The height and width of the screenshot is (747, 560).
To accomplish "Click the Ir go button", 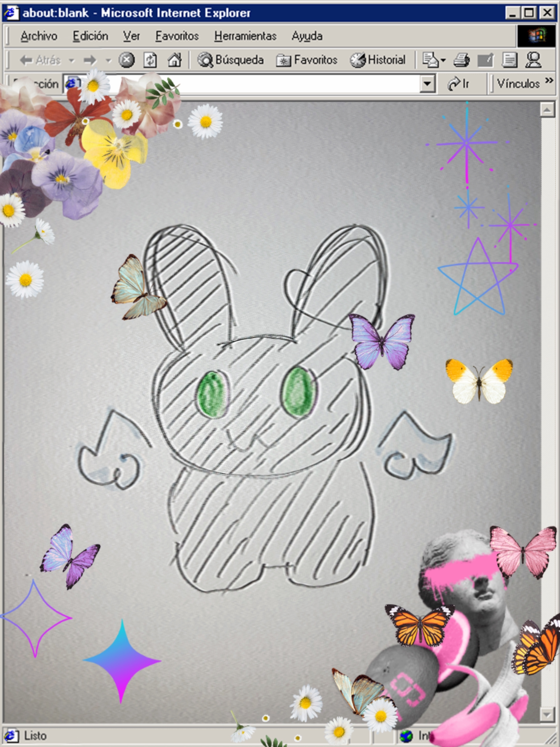I will (458, 84).
